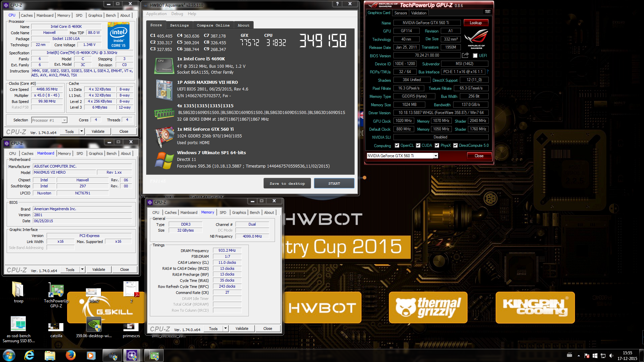Toggle the DirectCompute 5.0 checkbox
The image size is (644, 362).
(x=455, y=145)
